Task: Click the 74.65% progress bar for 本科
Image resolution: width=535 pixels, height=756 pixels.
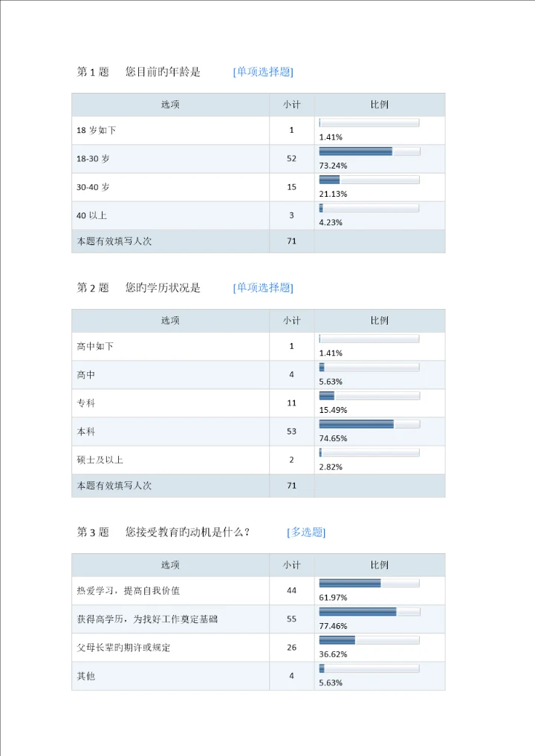Action: (x=369, y=424)
